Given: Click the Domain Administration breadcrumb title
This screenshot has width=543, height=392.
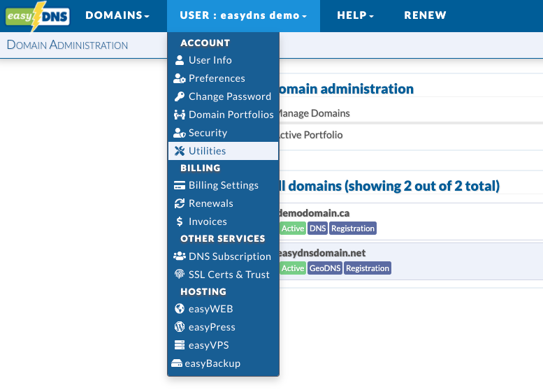Looking at the screenshot, I should click(x=67, y=45).
